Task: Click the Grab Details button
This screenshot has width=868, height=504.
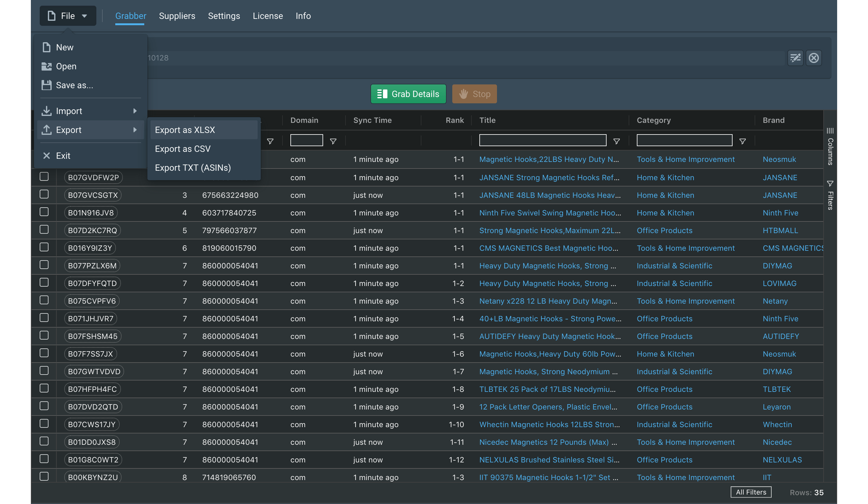Action: [408, 94]
